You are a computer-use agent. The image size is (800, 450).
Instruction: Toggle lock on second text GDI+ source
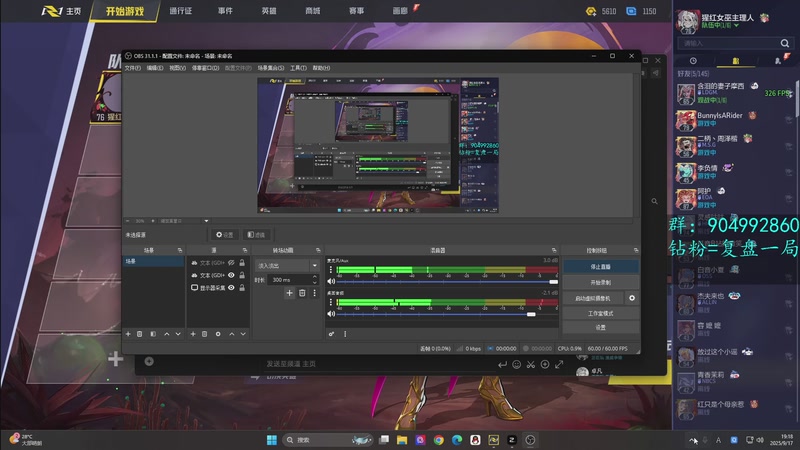(x=242, y=275)
